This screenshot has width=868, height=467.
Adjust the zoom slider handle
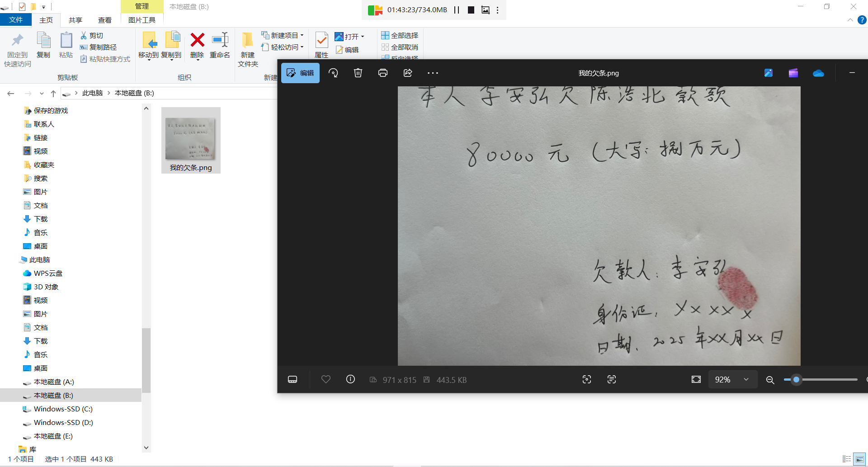(x=796, y=380)
